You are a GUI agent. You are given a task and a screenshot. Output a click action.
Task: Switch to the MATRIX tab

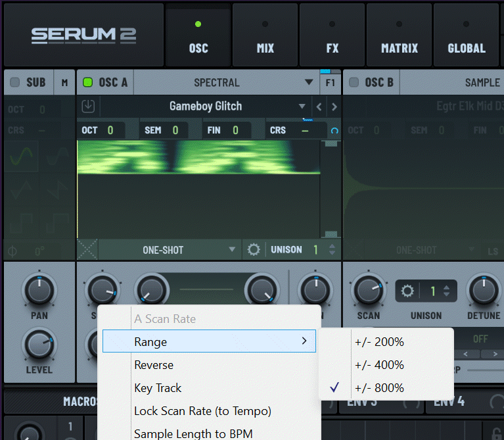coord(399,35)
